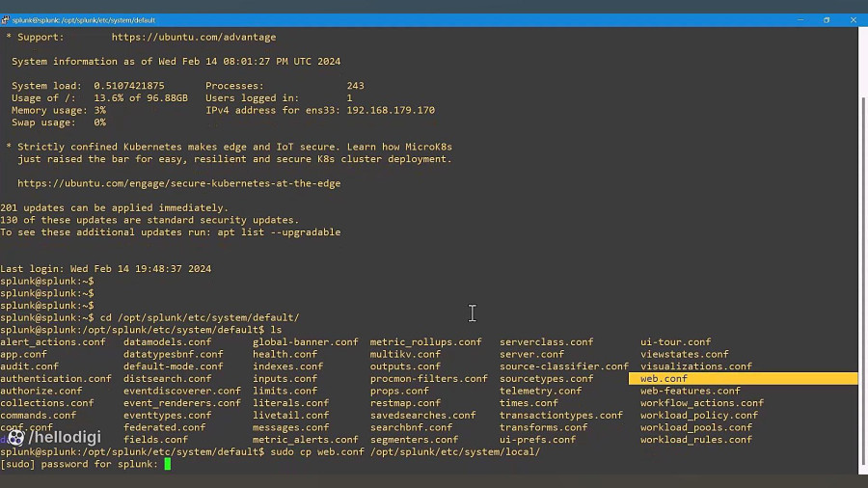This screenshot has width=868, height=488.
Task: Select collections.conf file name
Action: click(x=47, y=403)
